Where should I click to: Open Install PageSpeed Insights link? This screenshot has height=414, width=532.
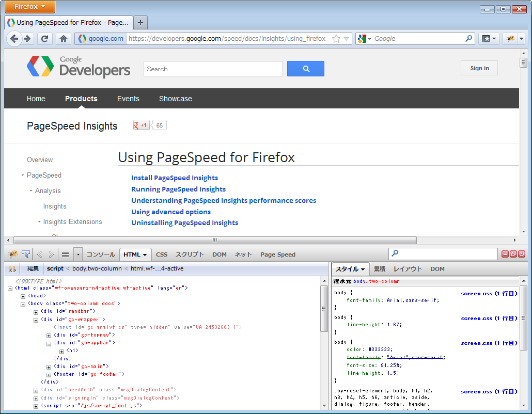(175, 178)
